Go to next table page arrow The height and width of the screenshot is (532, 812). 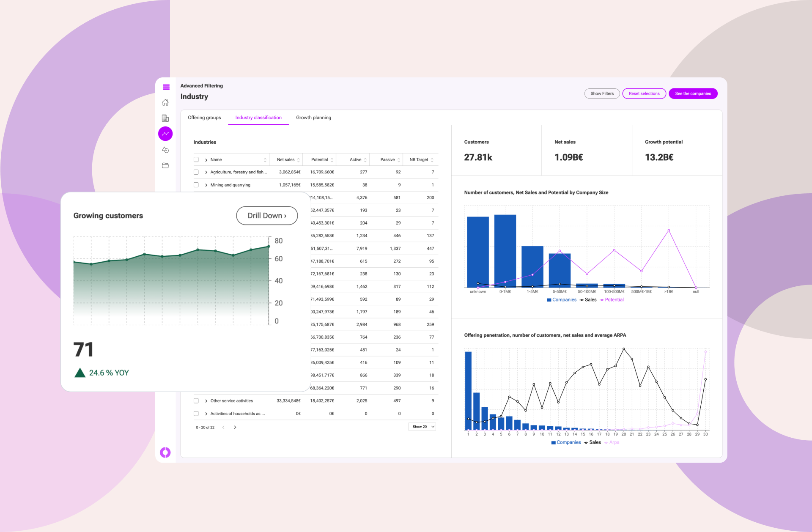[x=235, y=427]
